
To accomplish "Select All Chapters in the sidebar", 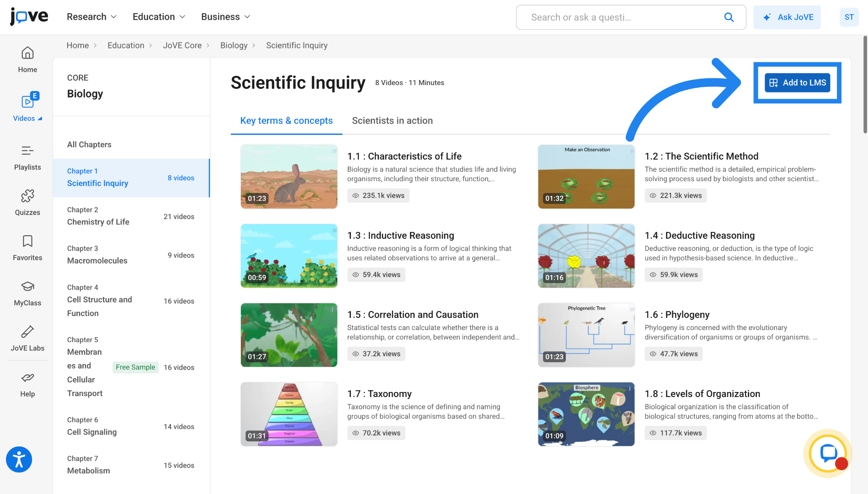I will [89, 145].
